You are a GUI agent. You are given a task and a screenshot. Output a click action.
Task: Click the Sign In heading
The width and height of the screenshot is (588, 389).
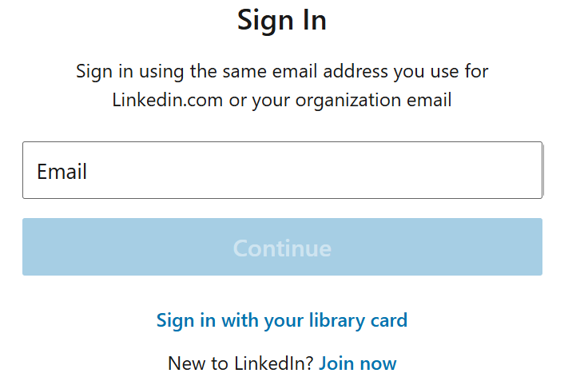pos(282,21)
